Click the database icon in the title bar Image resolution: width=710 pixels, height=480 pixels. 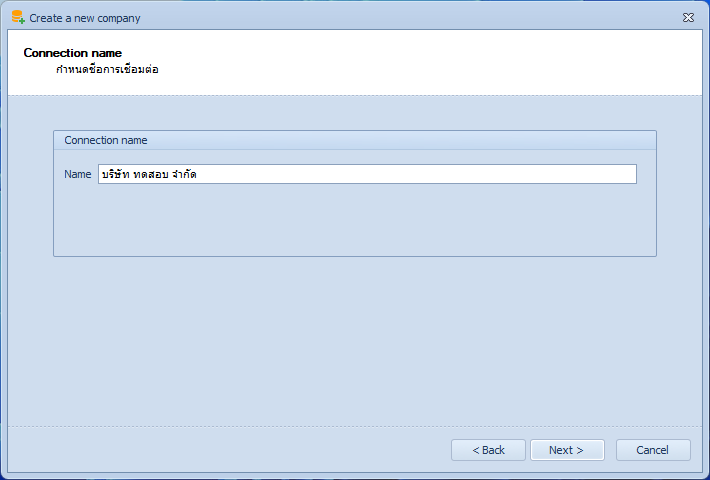[18, 17]
